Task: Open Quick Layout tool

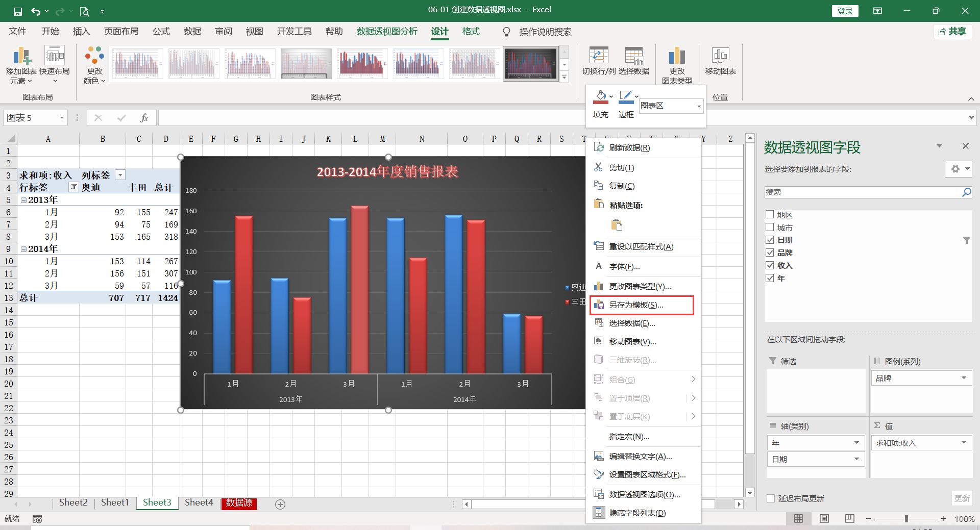Action: click(55, 65)
